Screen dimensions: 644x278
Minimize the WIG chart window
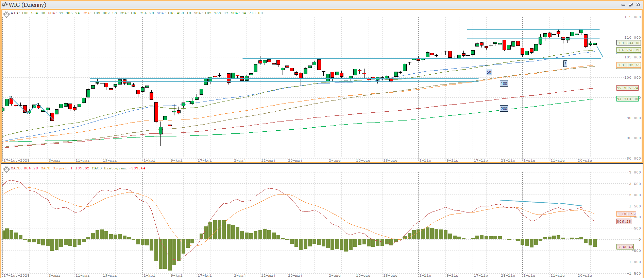tap(623, 5)
